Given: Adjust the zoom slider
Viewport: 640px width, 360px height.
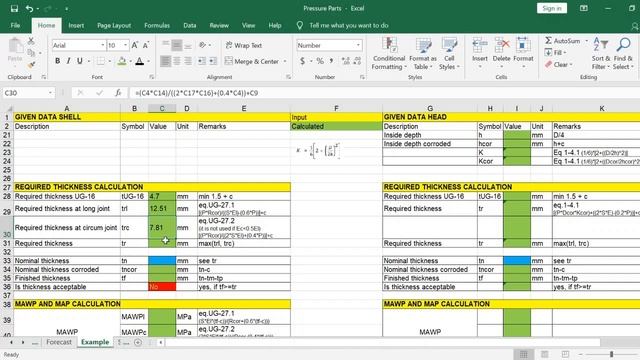Looking at the screenshot, I should point(611,354).
